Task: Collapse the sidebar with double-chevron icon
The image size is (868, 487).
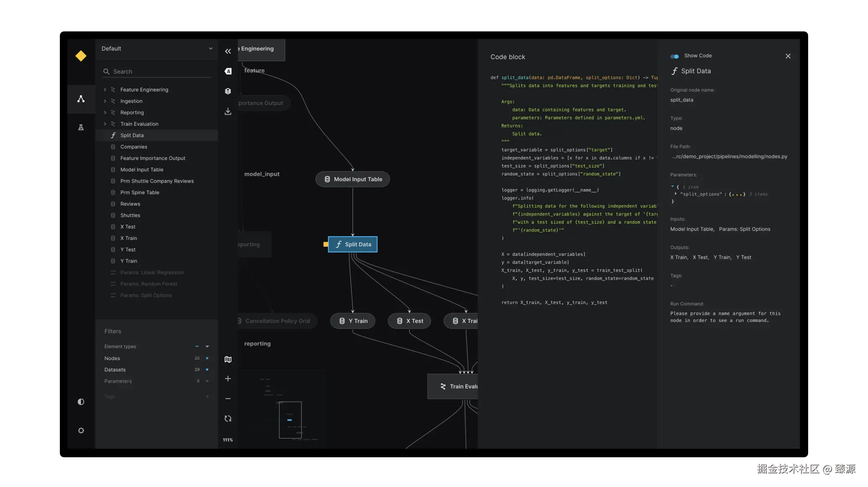Action: click(228, 51)
